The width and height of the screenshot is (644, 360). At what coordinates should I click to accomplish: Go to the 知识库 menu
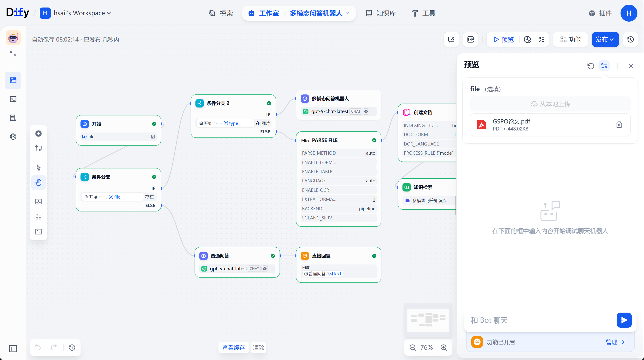381,13
